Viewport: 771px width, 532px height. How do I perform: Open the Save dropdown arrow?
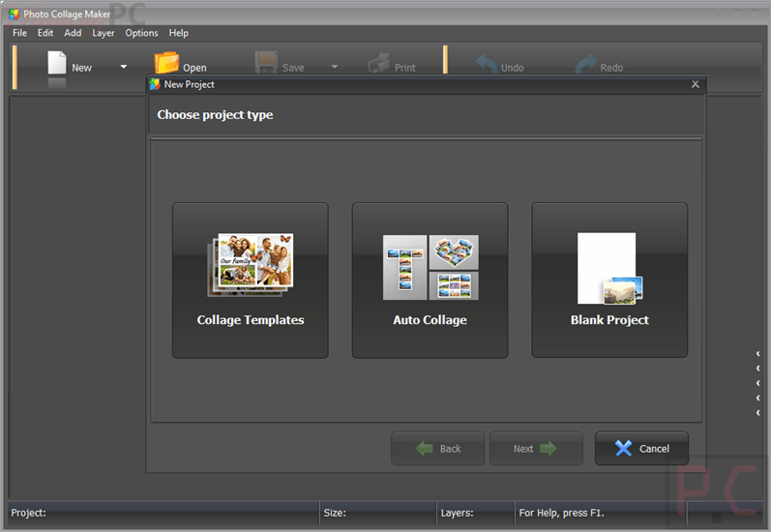[x=335, y=67]
